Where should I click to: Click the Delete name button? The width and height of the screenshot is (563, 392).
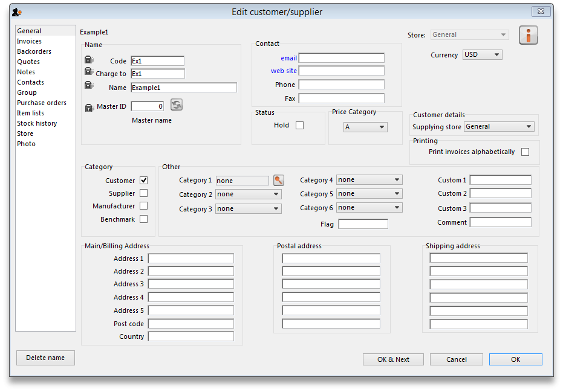coord(45,358)
